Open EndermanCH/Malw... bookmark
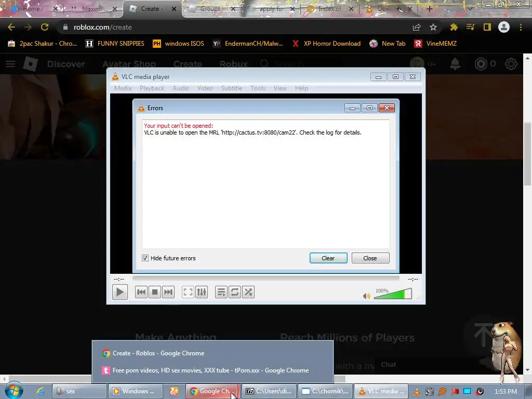The height and width of the screenshot is (399, 532). coord(248,44)
